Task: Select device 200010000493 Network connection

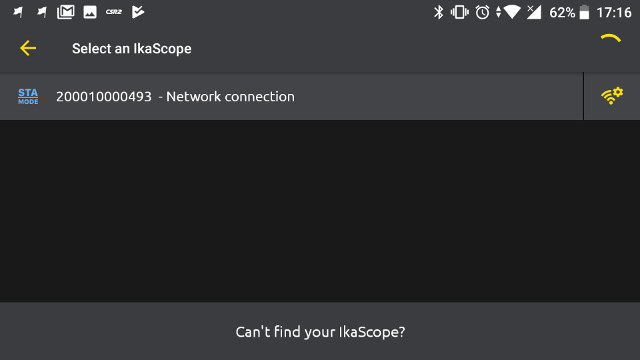Action: tap(291, 97)
